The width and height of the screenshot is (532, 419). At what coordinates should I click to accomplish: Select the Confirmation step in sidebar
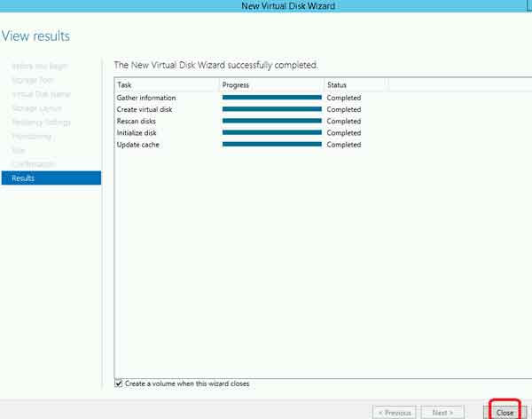click(x=34, y=164)
